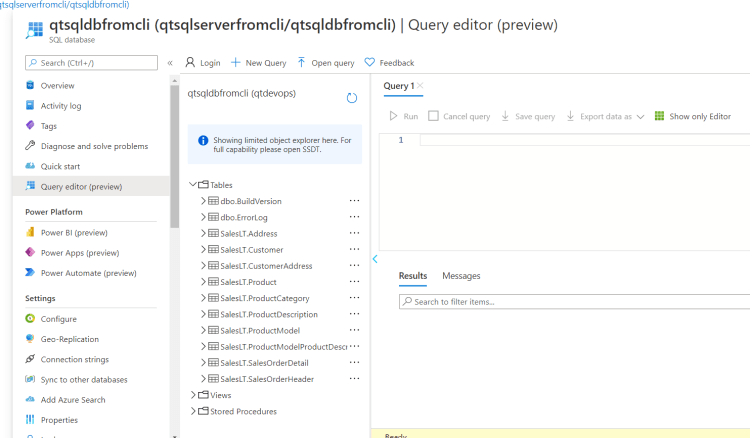
Task: Open Power BI (preview)
Action: (x=66, y=232)
